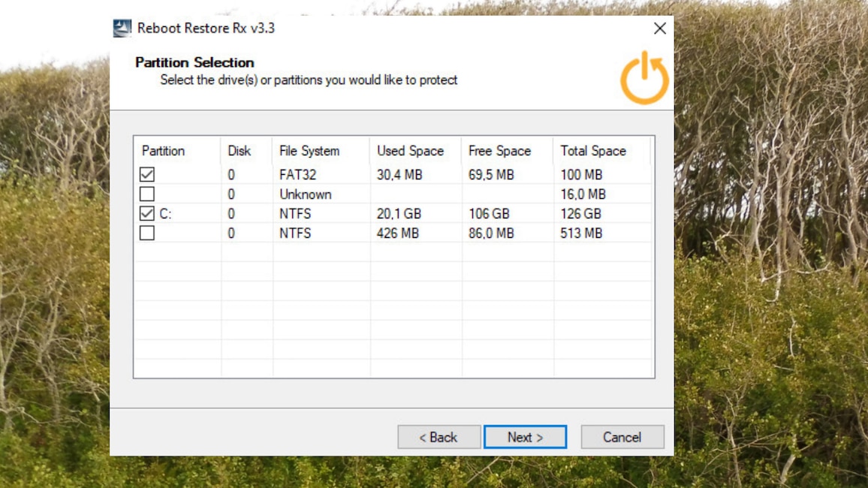The image size is (868, 488).
Task: Select the FAT32 file system cell
Action: tap(298, 175)
